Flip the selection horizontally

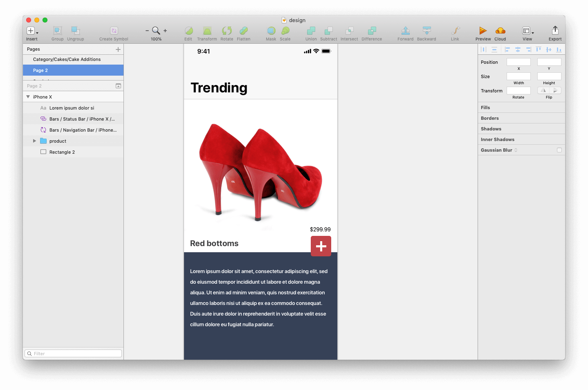pos(543,90)
